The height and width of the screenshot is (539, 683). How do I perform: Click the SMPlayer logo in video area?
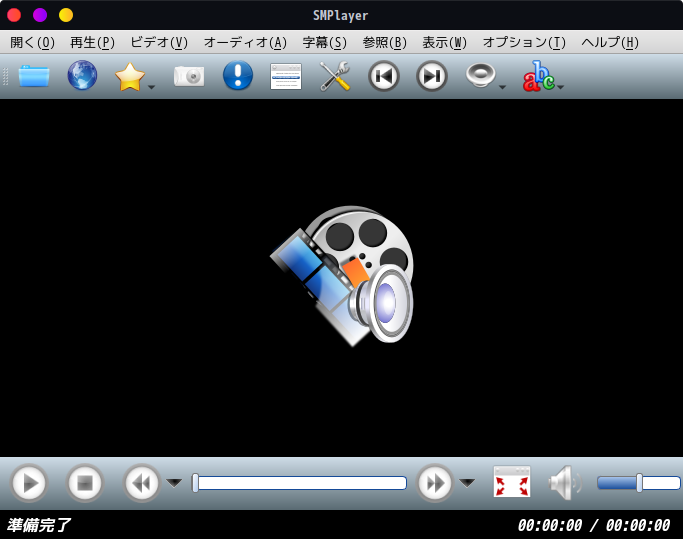pos(342,276)
